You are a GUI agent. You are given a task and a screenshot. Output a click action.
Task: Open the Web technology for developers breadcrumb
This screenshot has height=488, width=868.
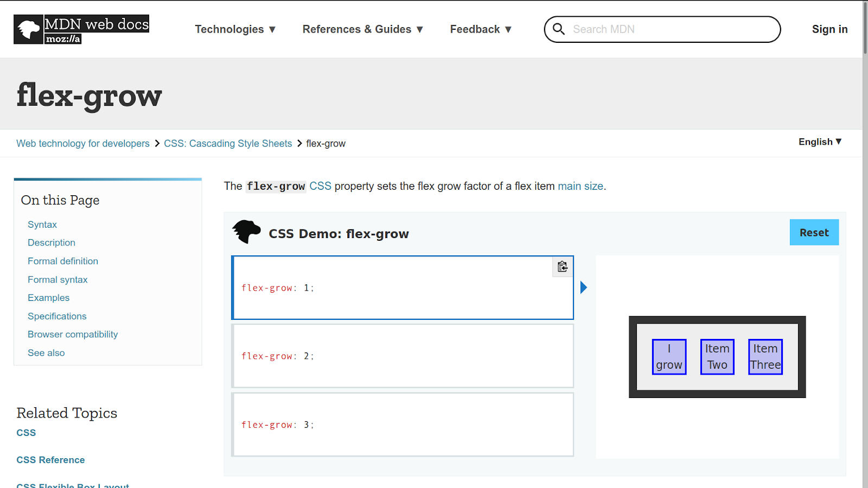coord(82,143)
